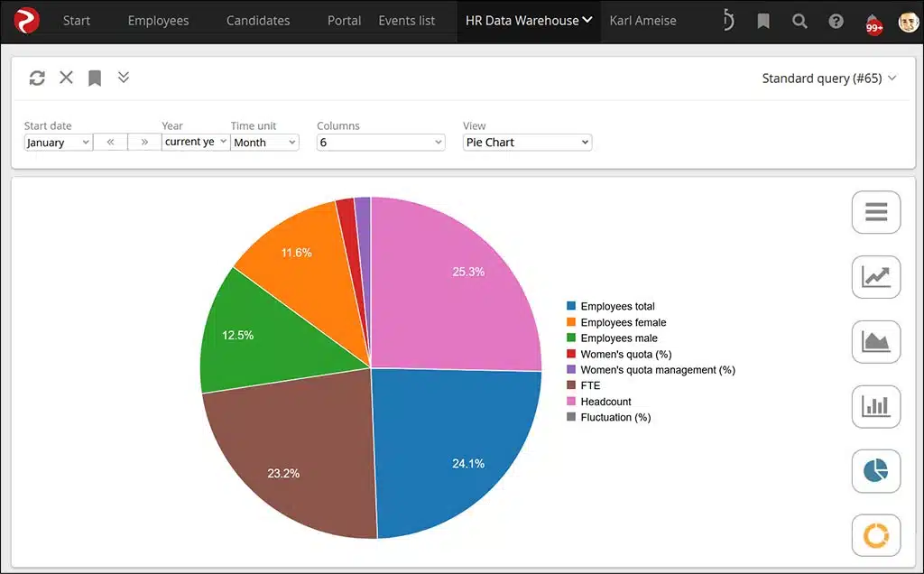The image size is (924, 574).
Task: Select the donut chart view icon
Action: click(x=875, y=534)
